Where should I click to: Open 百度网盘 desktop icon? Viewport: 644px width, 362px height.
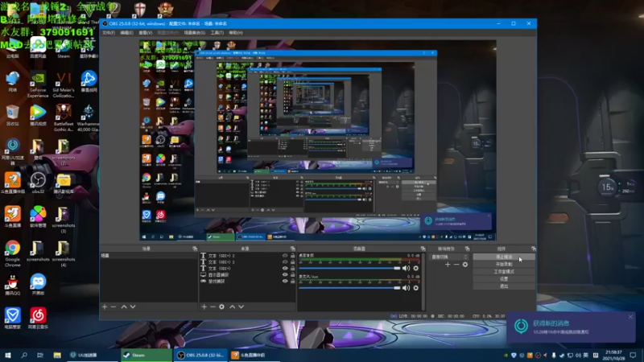pos(38,47)
